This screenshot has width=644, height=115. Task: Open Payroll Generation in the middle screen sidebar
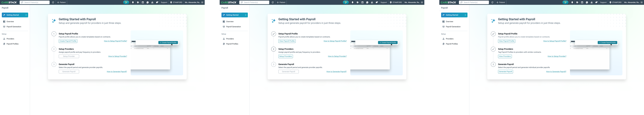pos(233,27)
